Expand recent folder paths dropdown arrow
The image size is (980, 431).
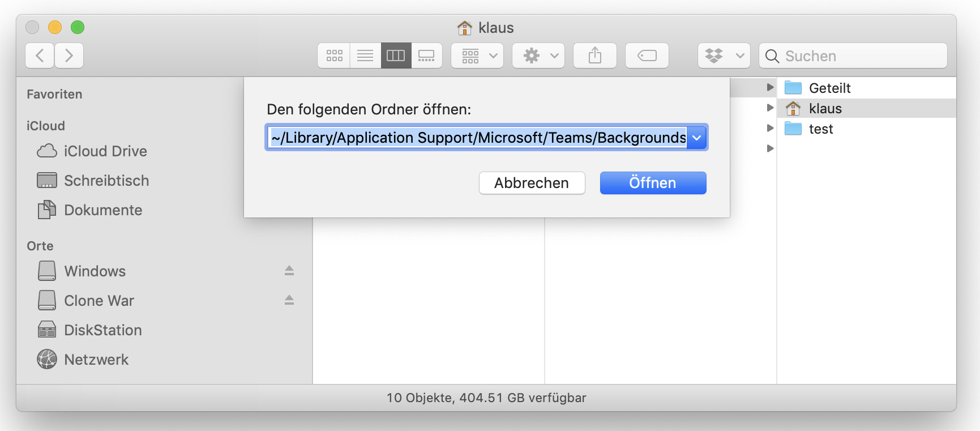point(697,138)
